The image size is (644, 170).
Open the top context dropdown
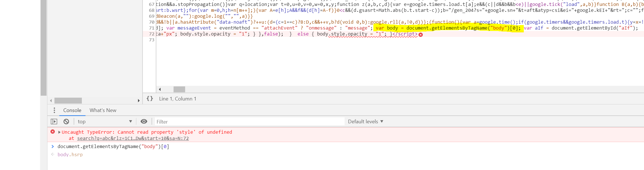(x=105, y=122)
